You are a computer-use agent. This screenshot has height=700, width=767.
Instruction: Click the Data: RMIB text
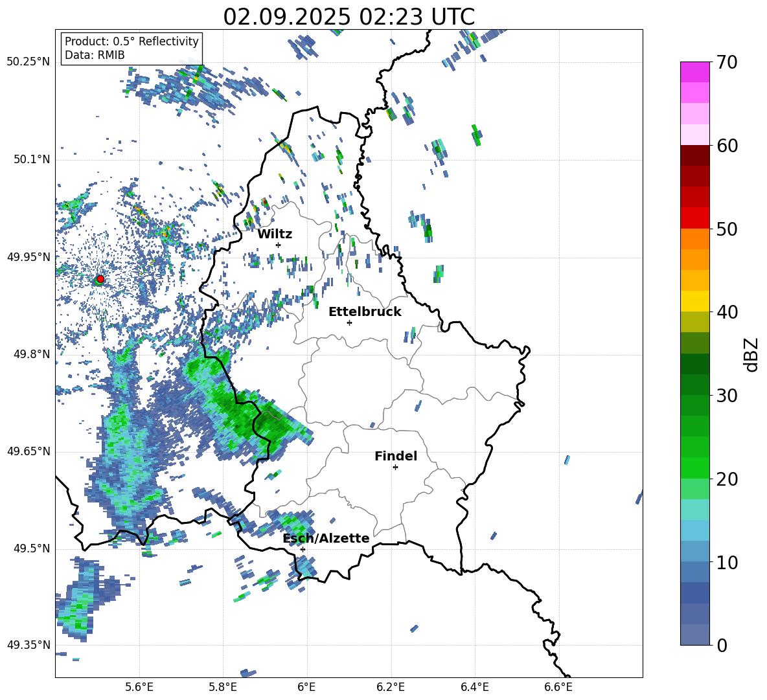click(x=95, y=55)
